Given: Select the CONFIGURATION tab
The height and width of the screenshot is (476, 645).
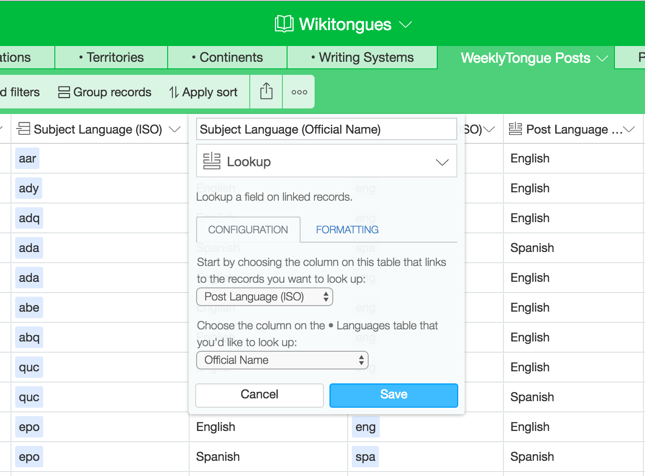Looking at the screenshot, I should click(248, 230).
